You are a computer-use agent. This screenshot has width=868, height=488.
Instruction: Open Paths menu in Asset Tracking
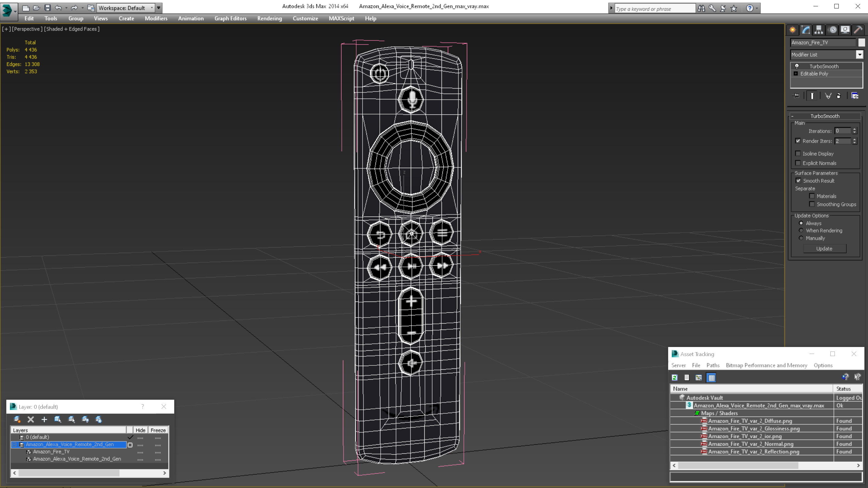[x=713, y=365]
